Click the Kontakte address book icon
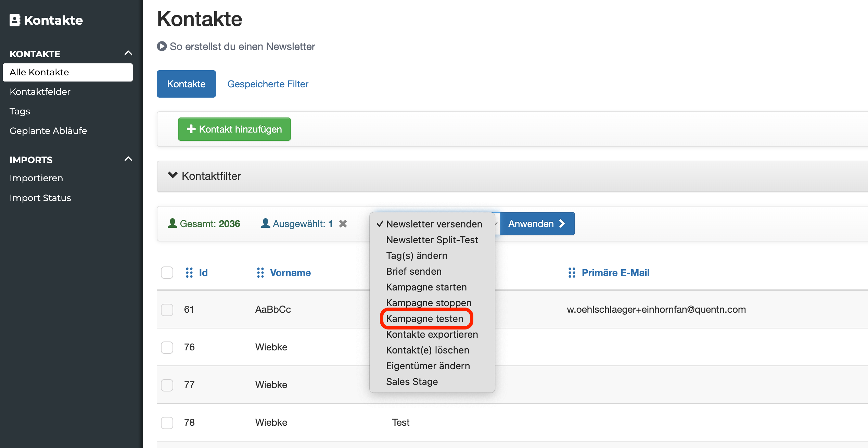This screenshot has width=868, height=448. pyautogui.click(x=15, y=20)
